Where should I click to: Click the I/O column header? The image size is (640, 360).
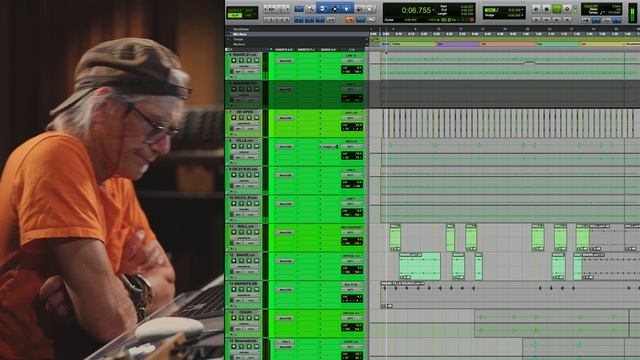pos(351,49)
